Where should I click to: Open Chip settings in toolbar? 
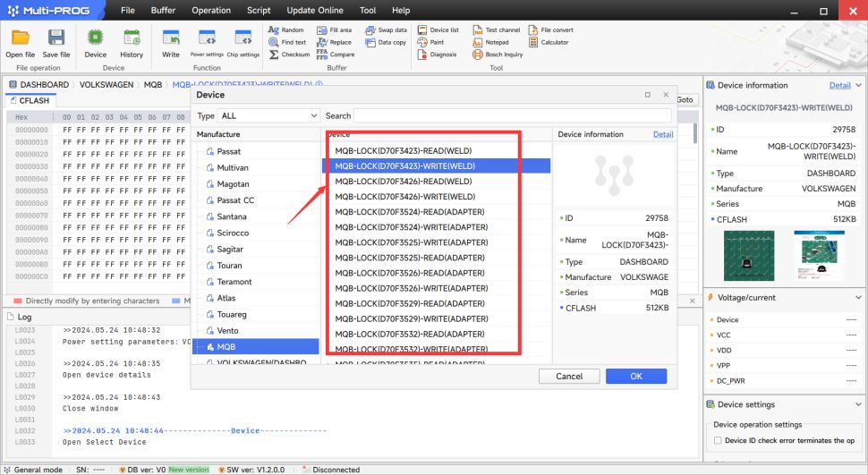(x=243, y=38)
